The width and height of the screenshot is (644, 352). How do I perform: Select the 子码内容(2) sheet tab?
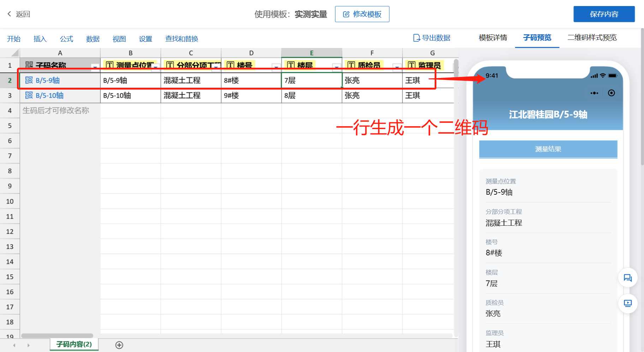tap(73, 344)
